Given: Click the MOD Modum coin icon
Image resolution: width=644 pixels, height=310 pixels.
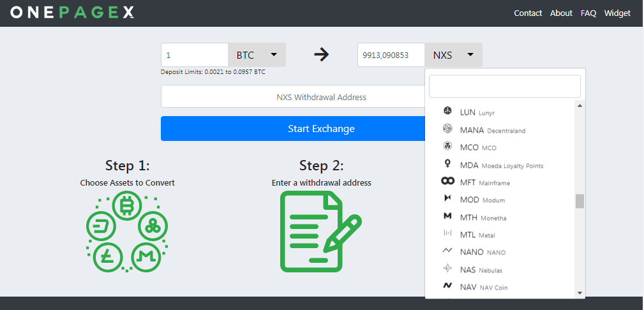Looking at the screenshot, I should point(447,198).
